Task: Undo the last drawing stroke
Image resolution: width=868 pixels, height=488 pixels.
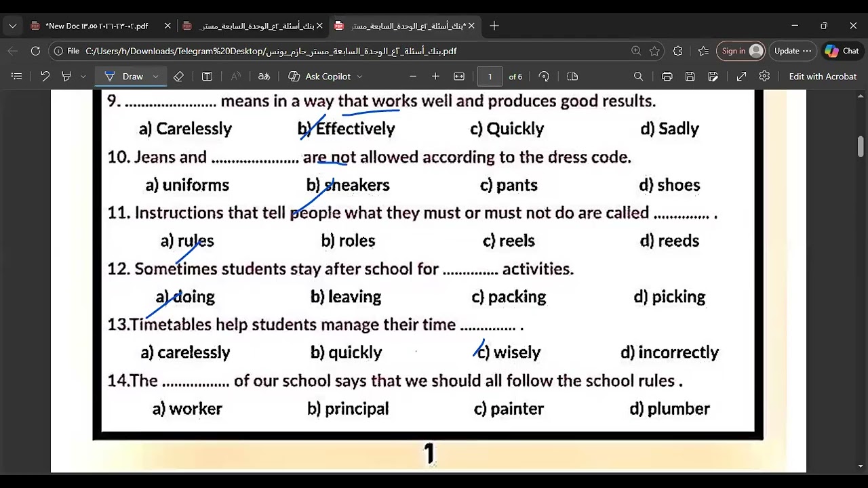Action: point(45,77)
